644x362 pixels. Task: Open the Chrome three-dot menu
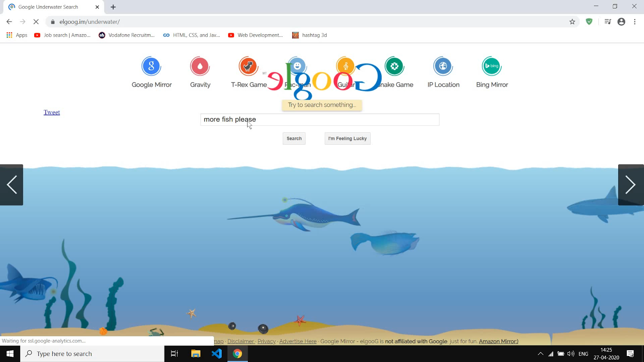635,22
